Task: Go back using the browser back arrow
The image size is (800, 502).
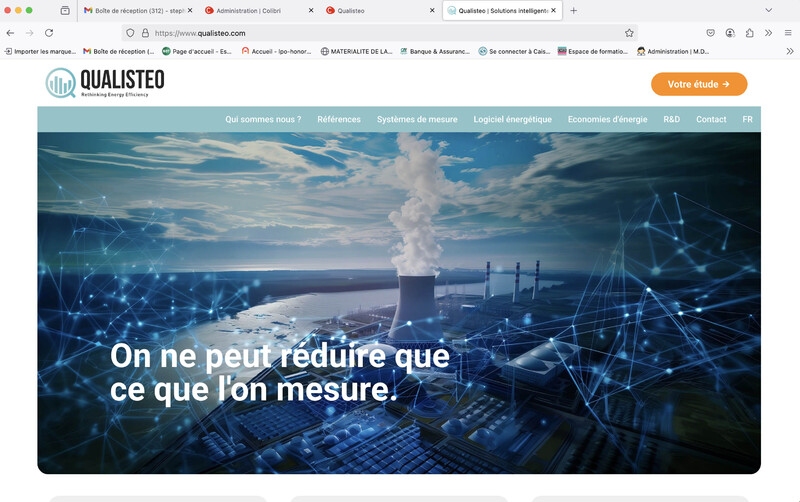Action: (x=10, y=33)
